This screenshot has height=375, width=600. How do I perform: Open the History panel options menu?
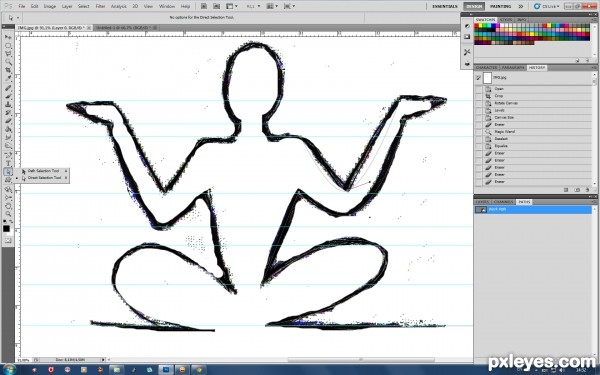point(594,68)
